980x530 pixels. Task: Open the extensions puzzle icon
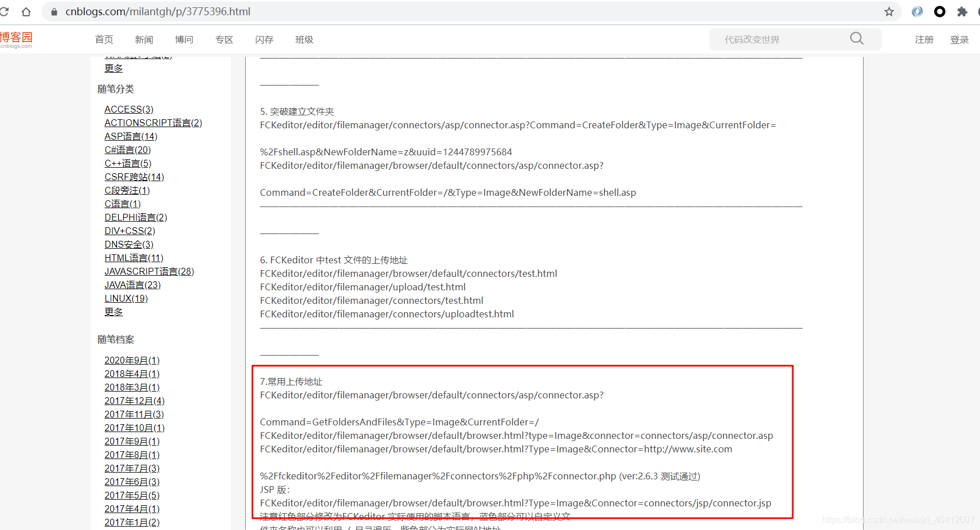(x=962, y=11)
